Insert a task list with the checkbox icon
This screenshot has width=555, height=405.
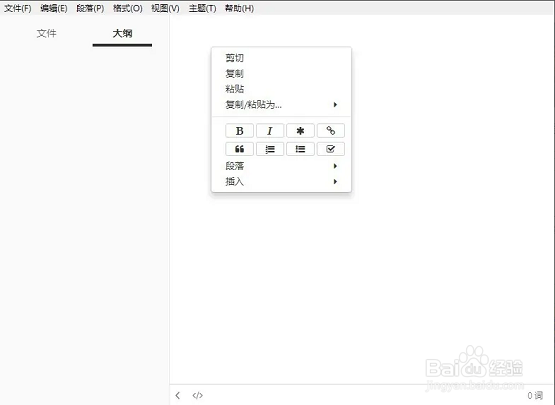tap(331, 149)
